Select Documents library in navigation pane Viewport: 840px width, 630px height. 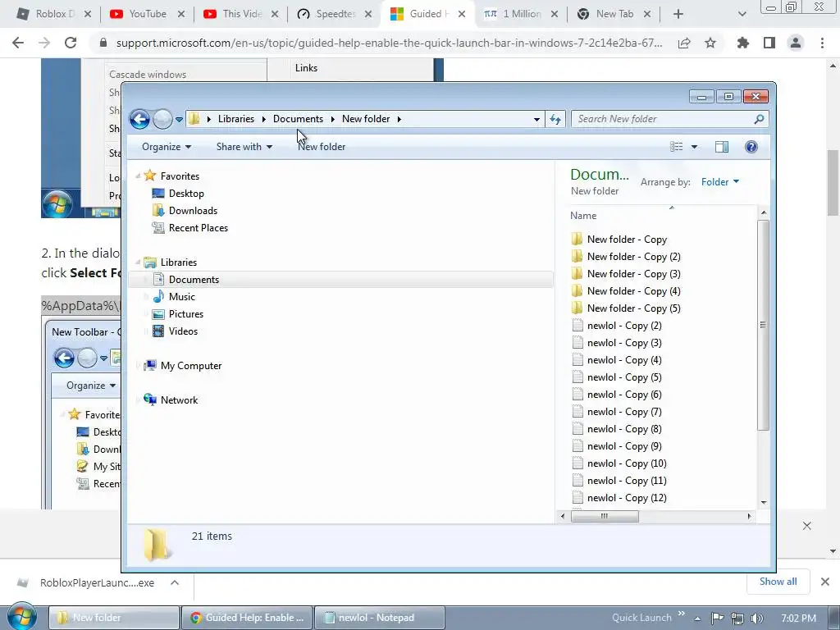[194, 279]
